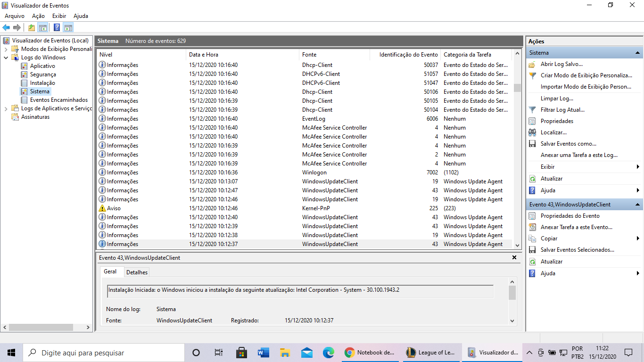Expand Logs de Aplicativos e Serviços node

click(6, 108)
